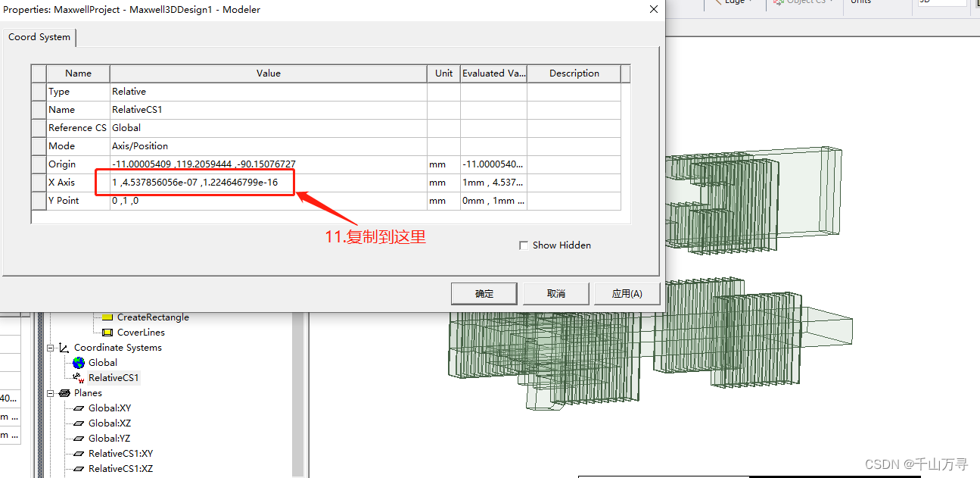Click the Unit column header
The height and width of the screenshot is (478, 980).
coord(444,73)
